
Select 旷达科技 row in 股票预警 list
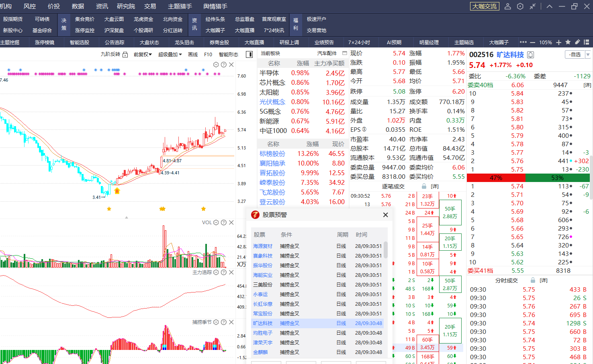[x=317, y=323]
